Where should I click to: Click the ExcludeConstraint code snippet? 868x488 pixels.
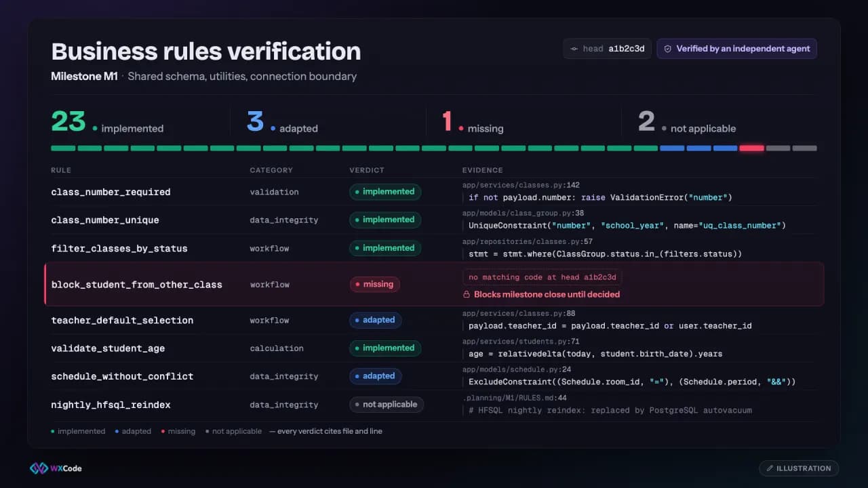632,382
